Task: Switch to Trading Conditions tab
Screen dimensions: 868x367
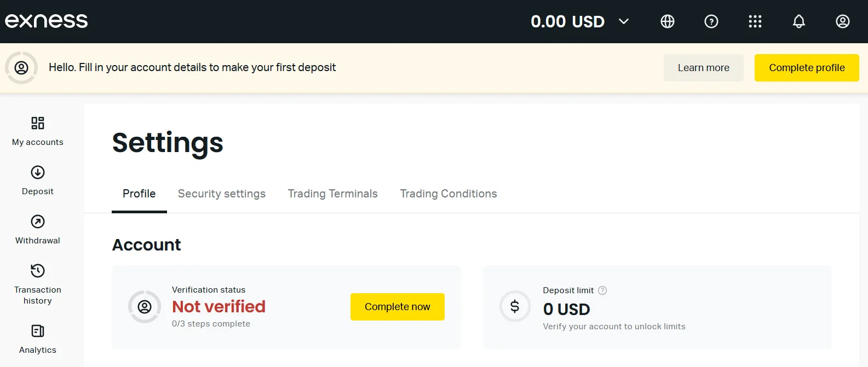Action: tap(449, 194)
